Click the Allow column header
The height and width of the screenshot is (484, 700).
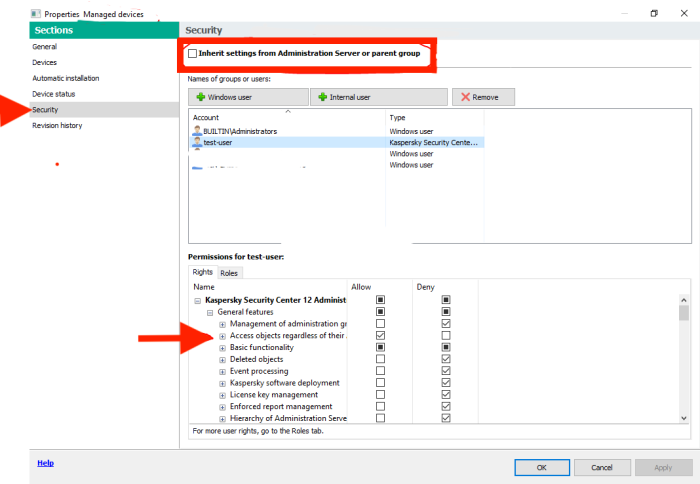[380, 287]
